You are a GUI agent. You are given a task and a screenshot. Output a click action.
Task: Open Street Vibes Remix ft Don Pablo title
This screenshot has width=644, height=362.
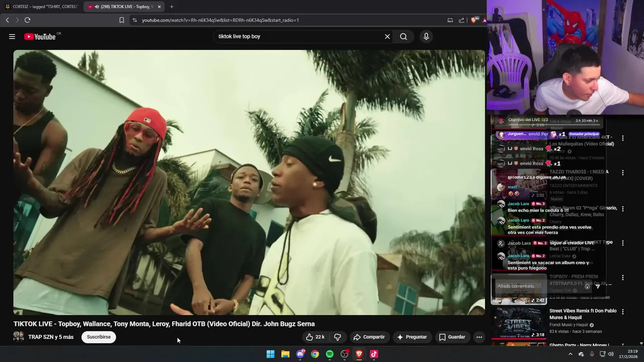click(583, 314)
